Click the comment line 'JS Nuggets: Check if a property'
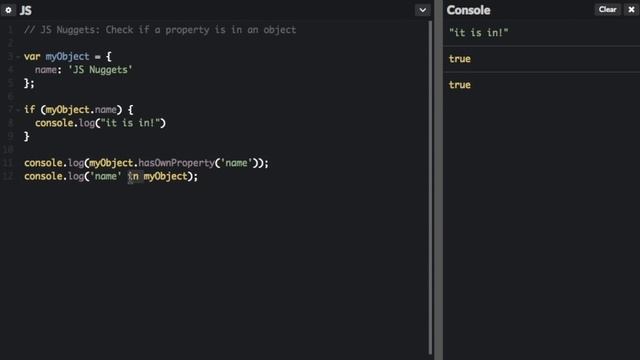The width and height of the screenshot is (640, 360). click(160, 30)
